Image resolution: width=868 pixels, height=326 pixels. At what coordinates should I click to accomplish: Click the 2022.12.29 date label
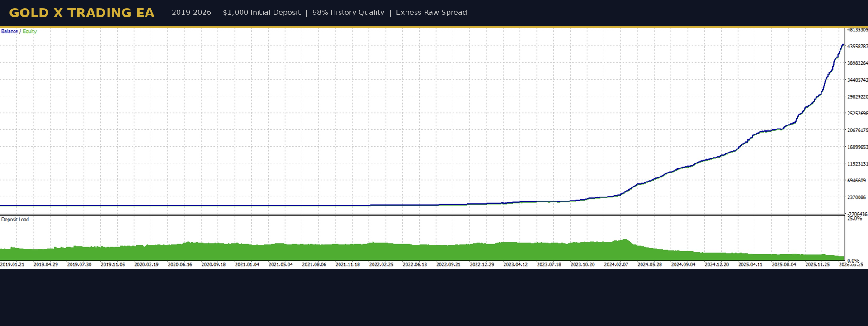click(482, 265)
